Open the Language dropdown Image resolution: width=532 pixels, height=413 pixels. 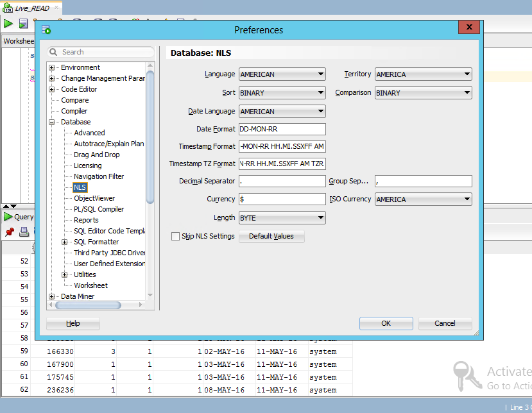pyautogui.click(x=282, y=74)
